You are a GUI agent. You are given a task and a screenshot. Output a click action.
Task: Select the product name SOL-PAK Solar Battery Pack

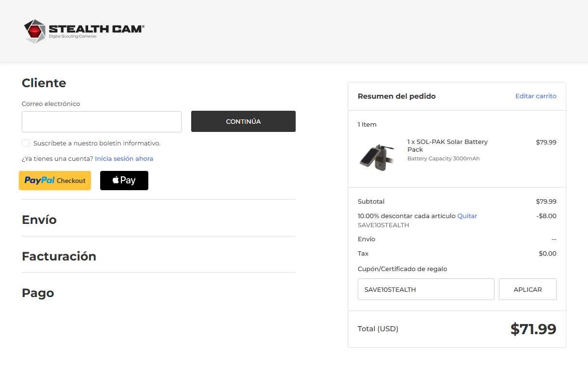point(447,145)
